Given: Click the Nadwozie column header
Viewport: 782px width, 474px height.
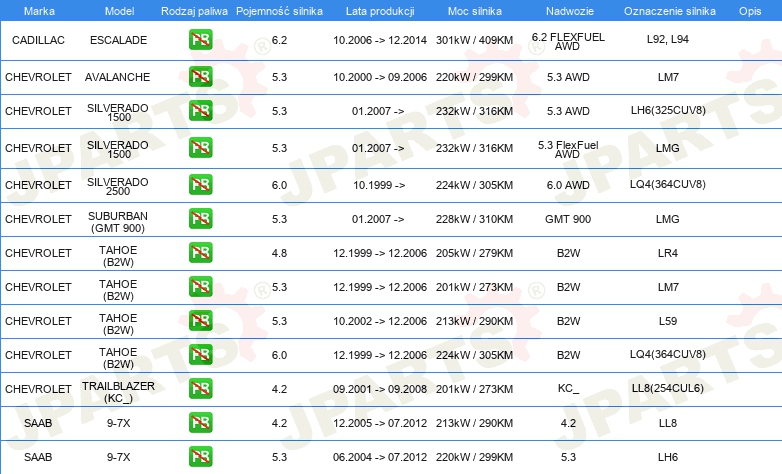Looking at the screenshot, I should tap(570, 11).
